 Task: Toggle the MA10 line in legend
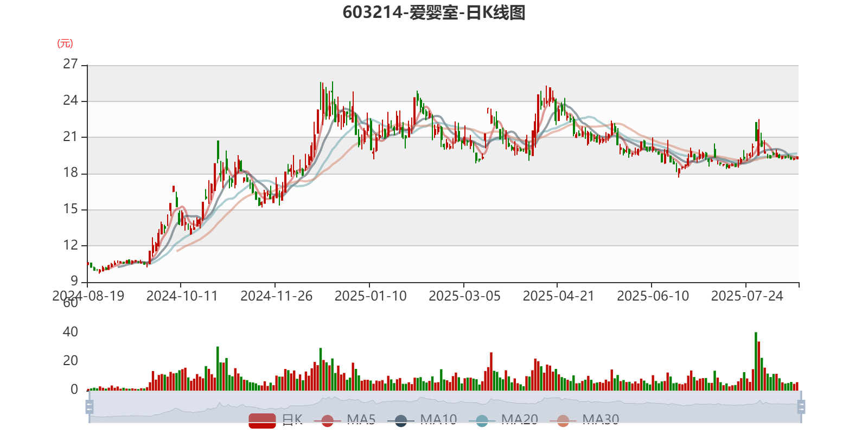click(422, 420)
